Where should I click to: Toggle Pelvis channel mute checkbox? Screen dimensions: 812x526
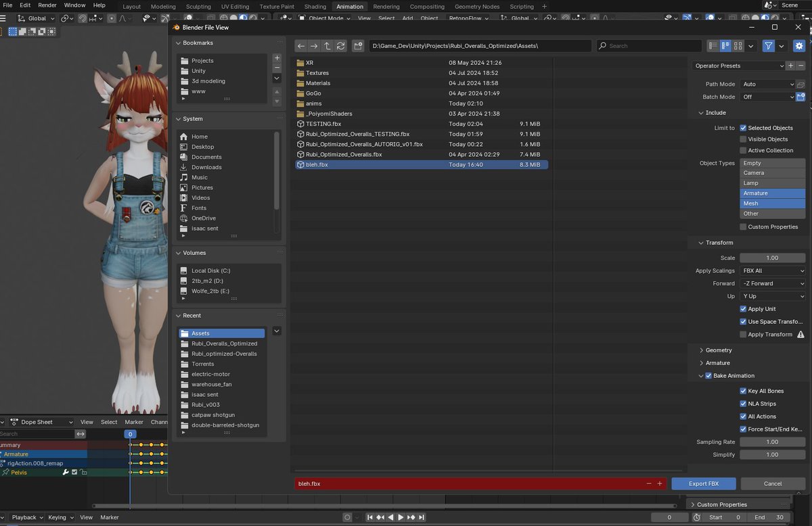point(74,473)
